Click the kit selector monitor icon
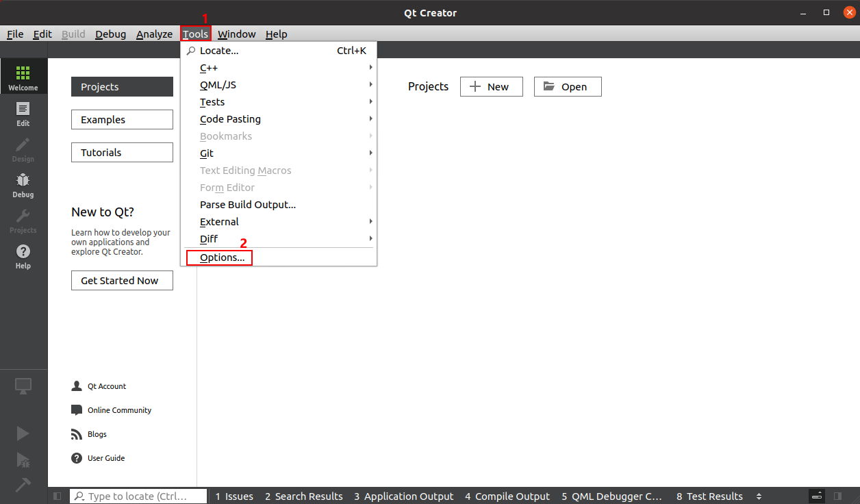 [x=23, y=386]
